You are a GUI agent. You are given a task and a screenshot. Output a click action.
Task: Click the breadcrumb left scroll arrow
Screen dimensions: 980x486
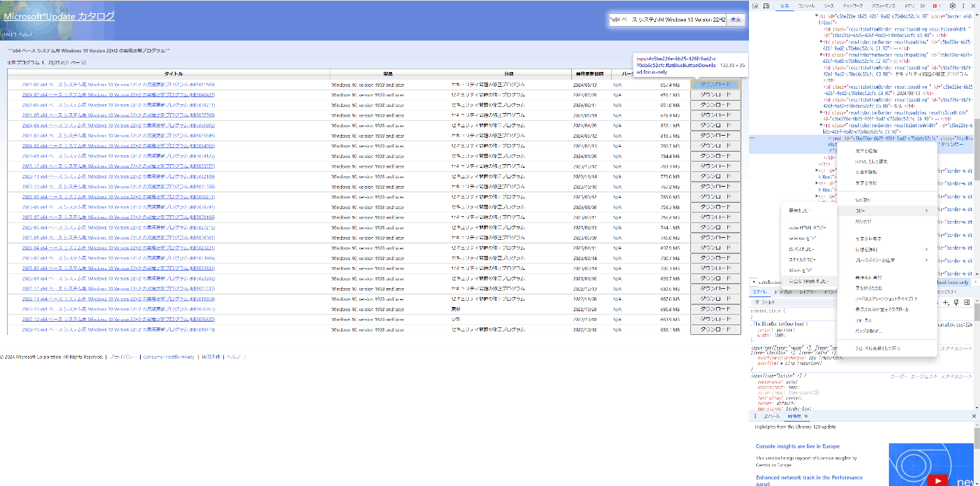753,282
